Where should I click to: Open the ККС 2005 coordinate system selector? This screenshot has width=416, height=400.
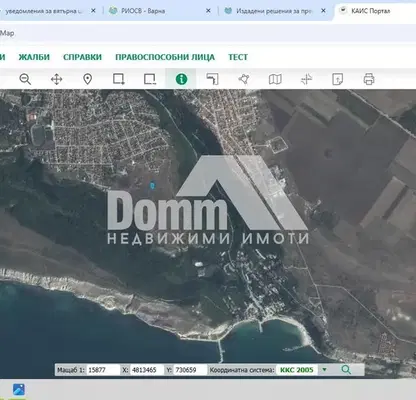tap(297, 370)
